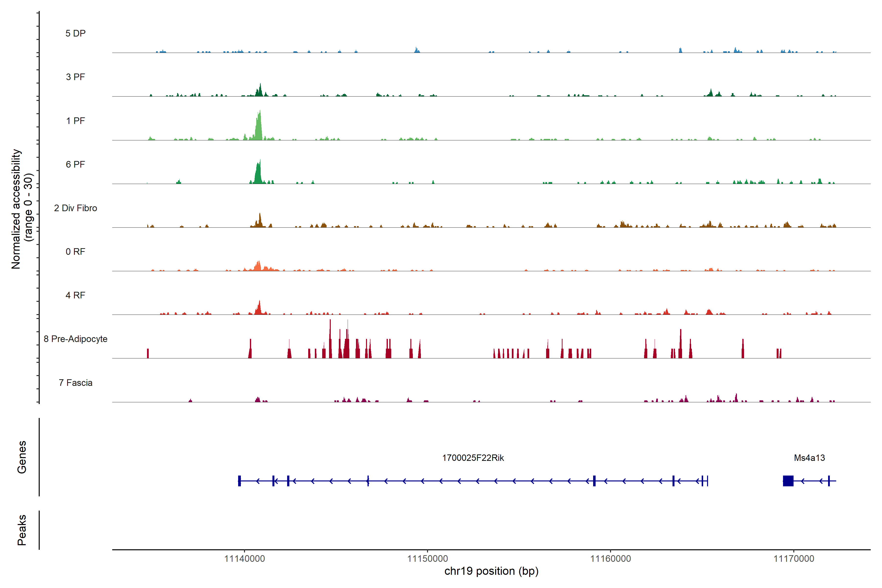Click the leftmost exon of 1700025F22Rik
This screenshot has width=882, height=588.
(x=239, y=481)
